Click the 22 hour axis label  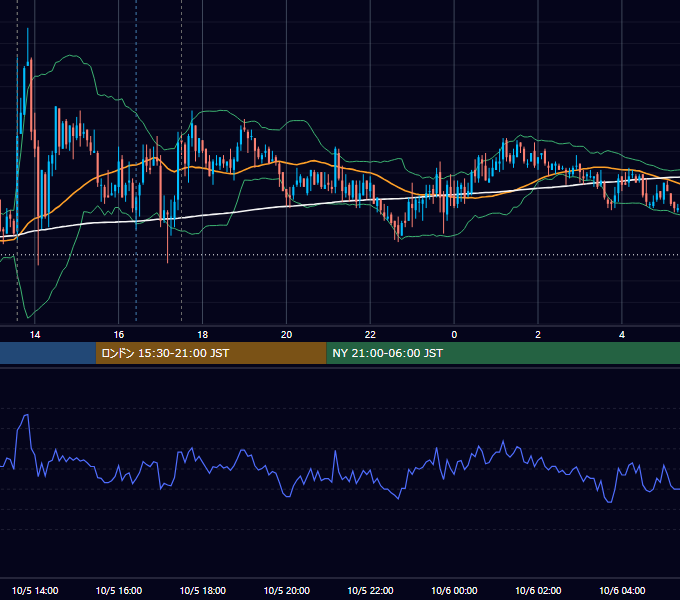click(370, 335)
